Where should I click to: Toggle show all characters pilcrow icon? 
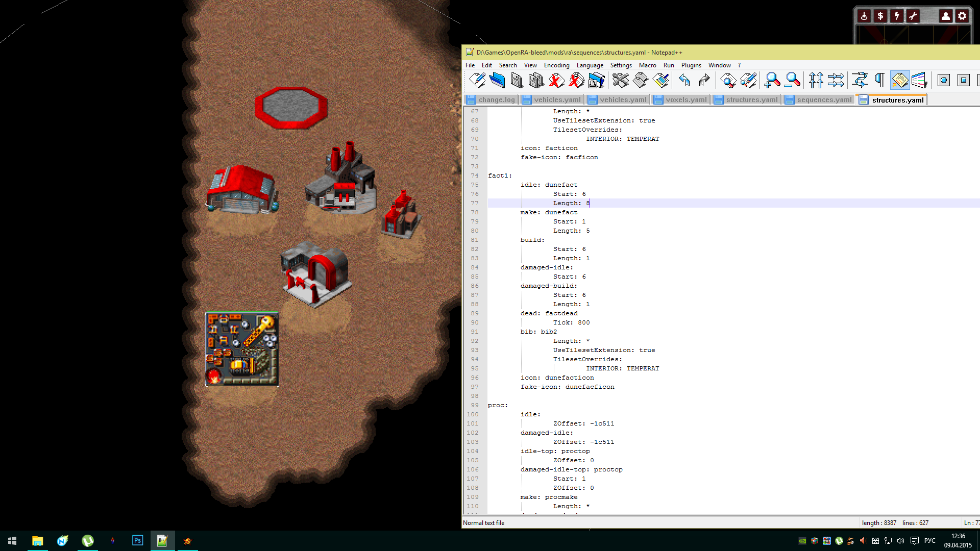[x=880, y=80]
